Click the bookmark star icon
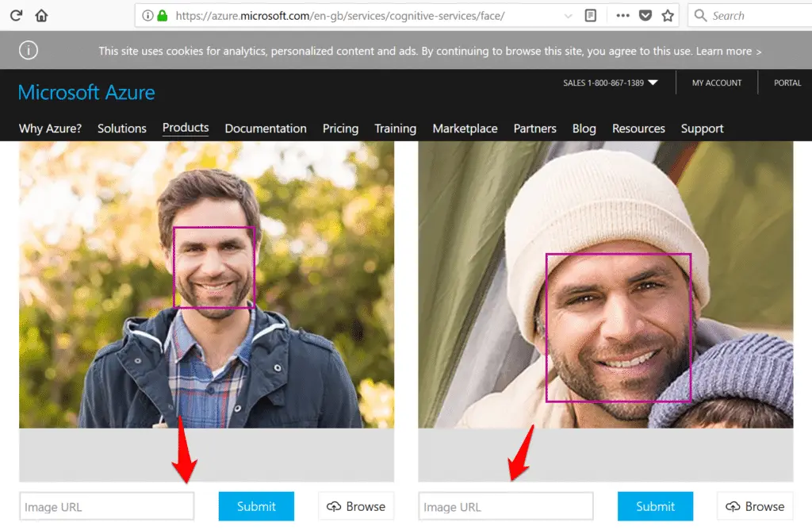 click(x=666, y=15)
